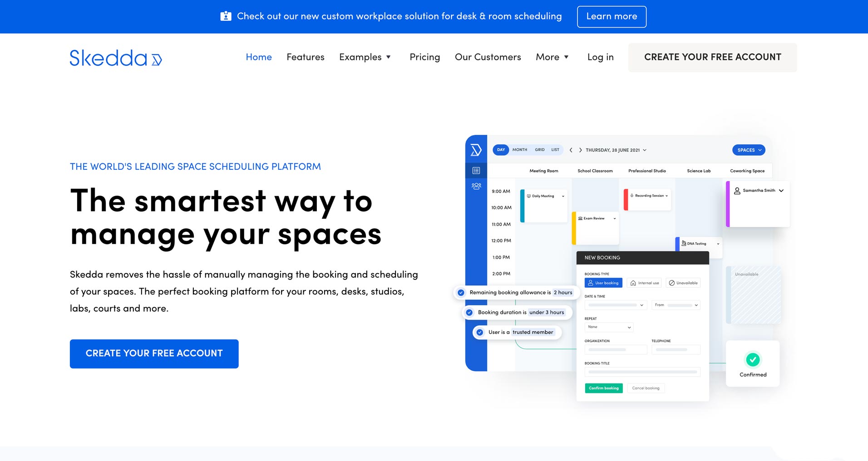Image resolution: width=868 pixels, height=461 pixels.
Task: Click blue CREATE YOUR FREE ACCOUNT hero button
Action: pos(154,354)
